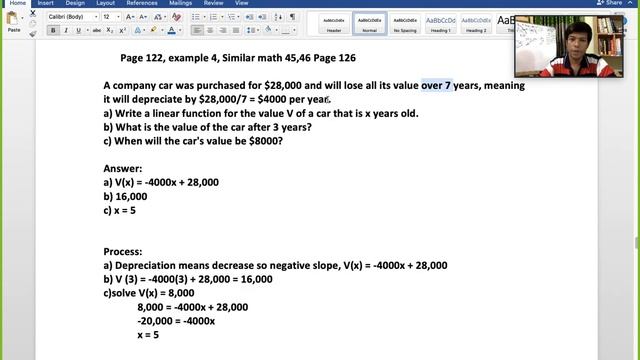Clear all formatting with eraser A icon
Viewport: 640px width, 360px height.
click(x=176, y=17)
